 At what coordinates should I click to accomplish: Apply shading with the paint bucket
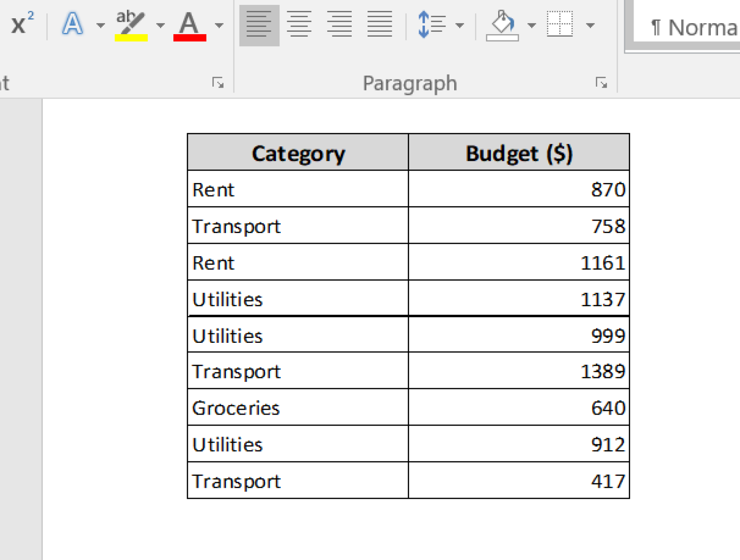[502, 24]
